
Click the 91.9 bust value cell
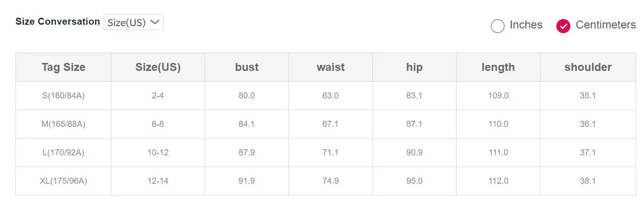coord(247,181)
